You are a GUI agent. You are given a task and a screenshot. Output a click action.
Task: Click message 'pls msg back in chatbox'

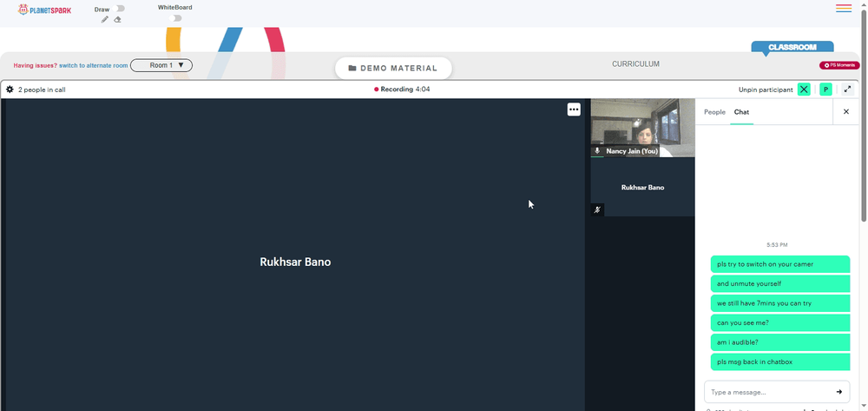780,362
